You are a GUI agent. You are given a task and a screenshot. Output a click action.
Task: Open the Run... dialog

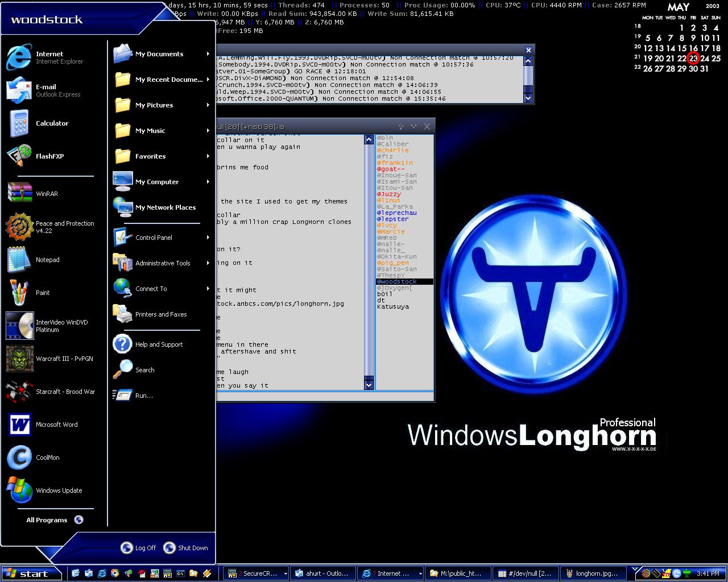point(162,396)
